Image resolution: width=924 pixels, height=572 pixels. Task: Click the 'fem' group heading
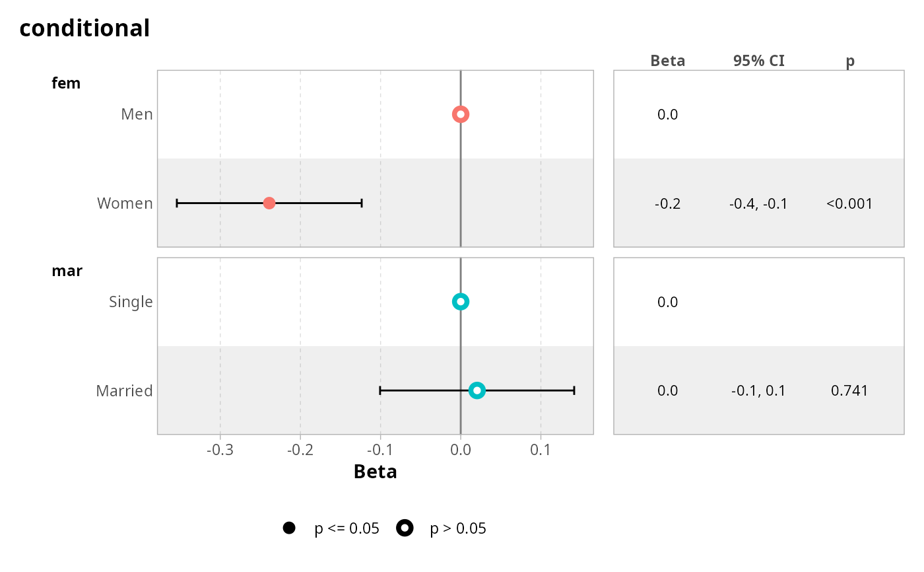pos(66,83)
